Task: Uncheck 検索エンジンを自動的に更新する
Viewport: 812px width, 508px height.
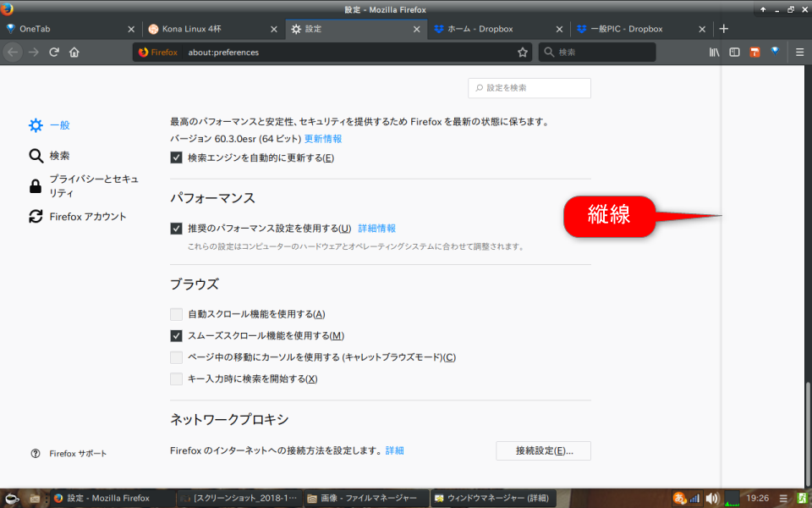Action: (x=176, y=157)
